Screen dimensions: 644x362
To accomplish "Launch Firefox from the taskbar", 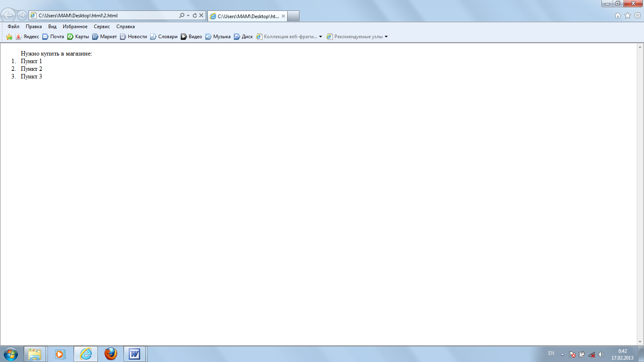I will tap(111, 354).
